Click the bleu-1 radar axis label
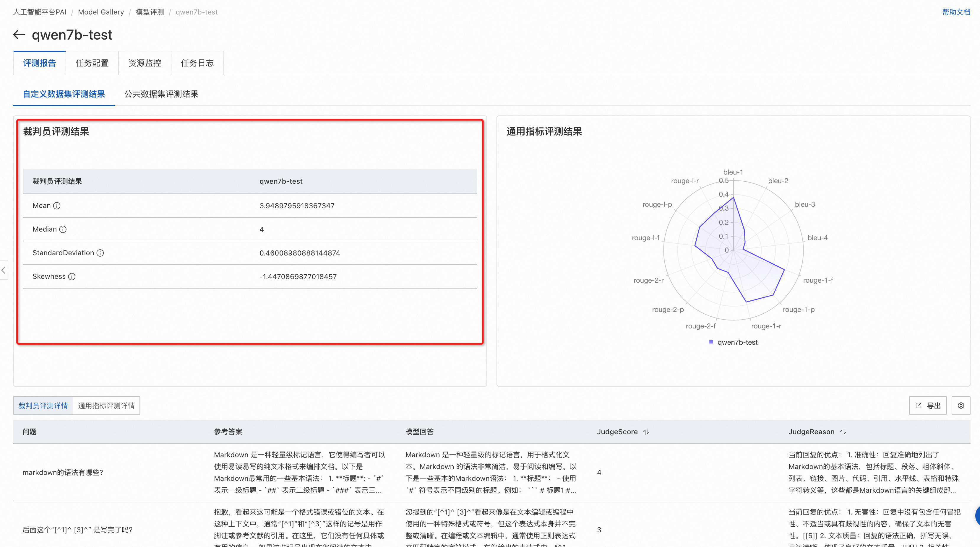This screenshot has width=980, height=547. click(x=733, y=172)
